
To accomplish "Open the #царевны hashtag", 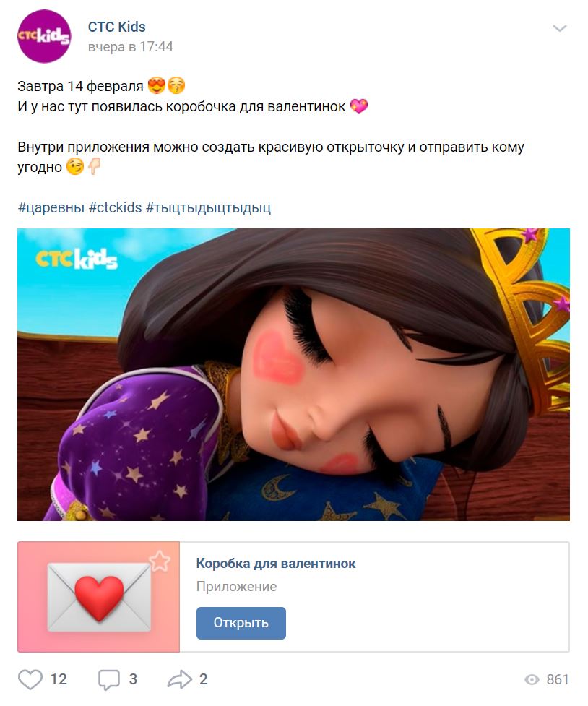I will click(x=51, y=207).
